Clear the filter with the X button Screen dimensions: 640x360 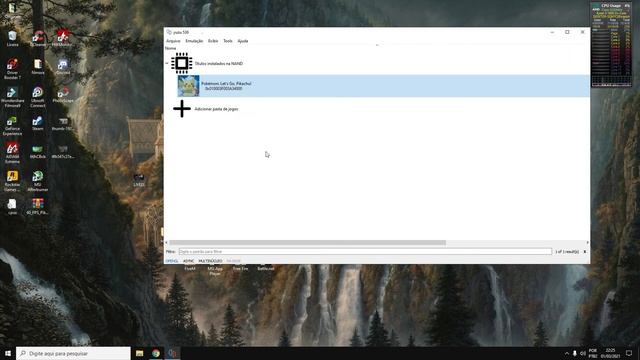[x=585, y=251]
